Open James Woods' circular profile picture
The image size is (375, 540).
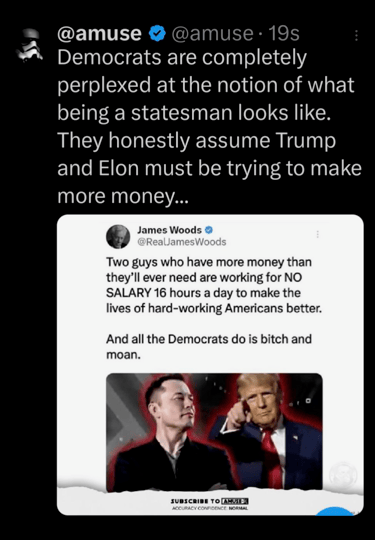click(118, 237)
